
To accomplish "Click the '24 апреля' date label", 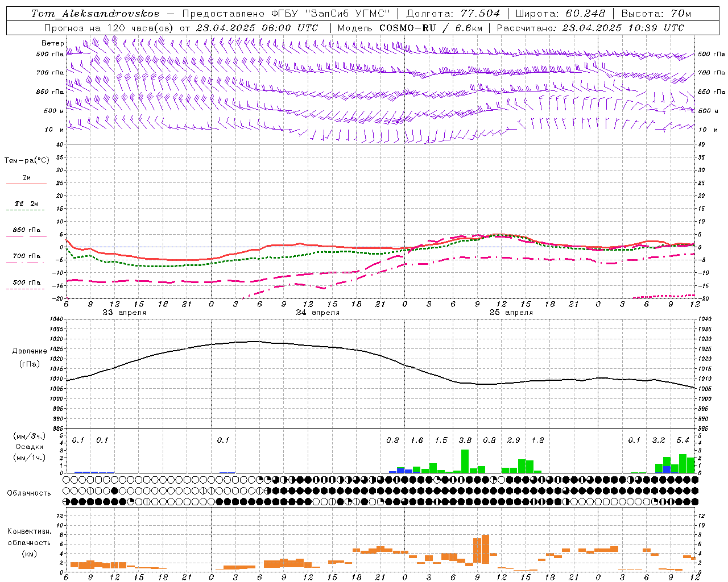I will [x=317, y=313].
